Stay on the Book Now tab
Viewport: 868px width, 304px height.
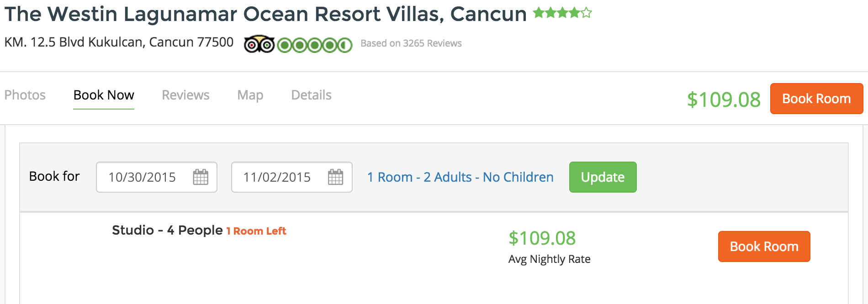[104, 95]
